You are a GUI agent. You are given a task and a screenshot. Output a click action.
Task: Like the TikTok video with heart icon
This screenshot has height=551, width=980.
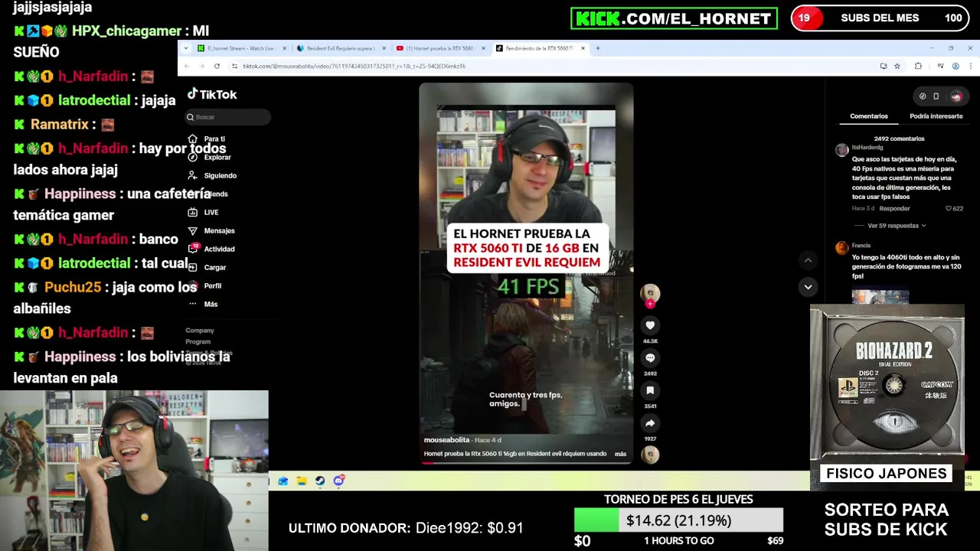[650, 325]
